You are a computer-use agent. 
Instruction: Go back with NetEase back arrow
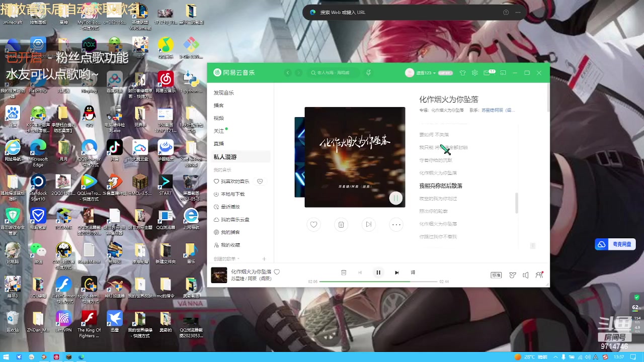[288, 73]
